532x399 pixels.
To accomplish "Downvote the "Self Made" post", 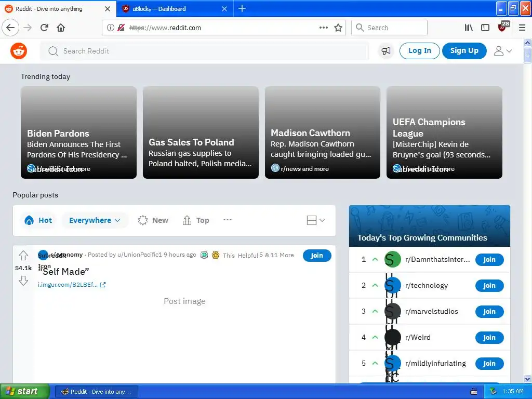I will pos(23,281).
